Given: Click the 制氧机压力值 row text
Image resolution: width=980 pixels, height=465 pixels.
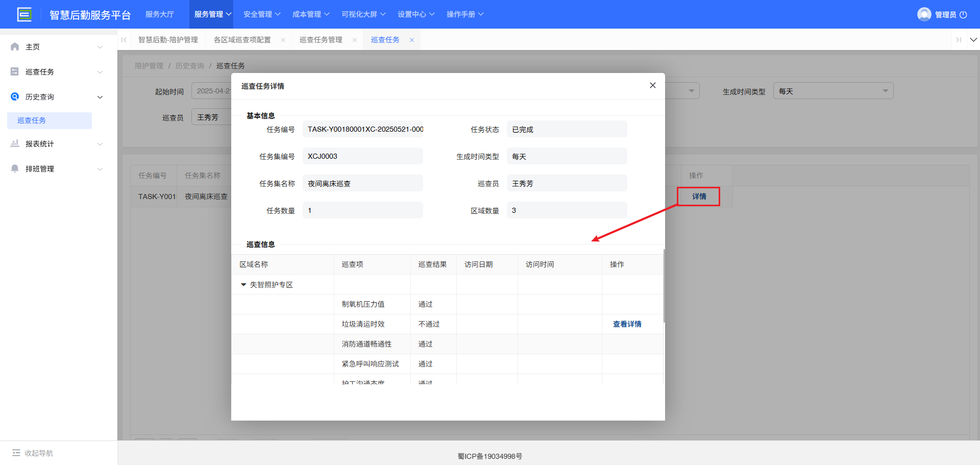Looking at the screenshot, I should (x=363, y=304).
